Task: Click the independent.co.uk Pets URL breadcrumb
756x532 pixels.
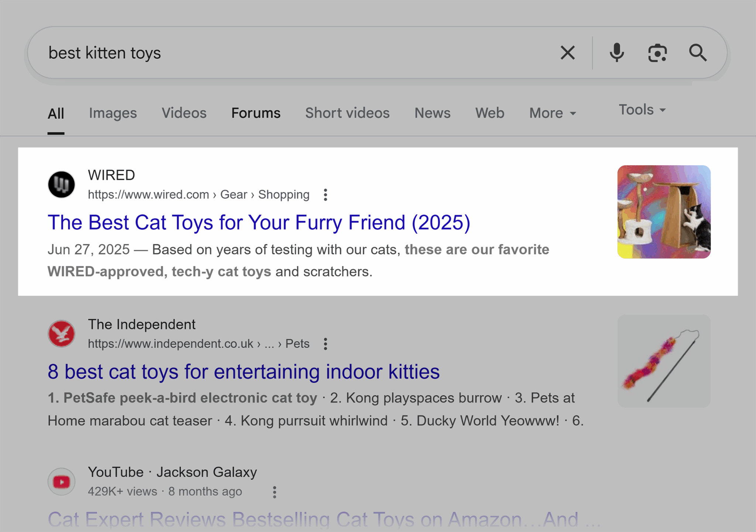Action: click(199, 344)
